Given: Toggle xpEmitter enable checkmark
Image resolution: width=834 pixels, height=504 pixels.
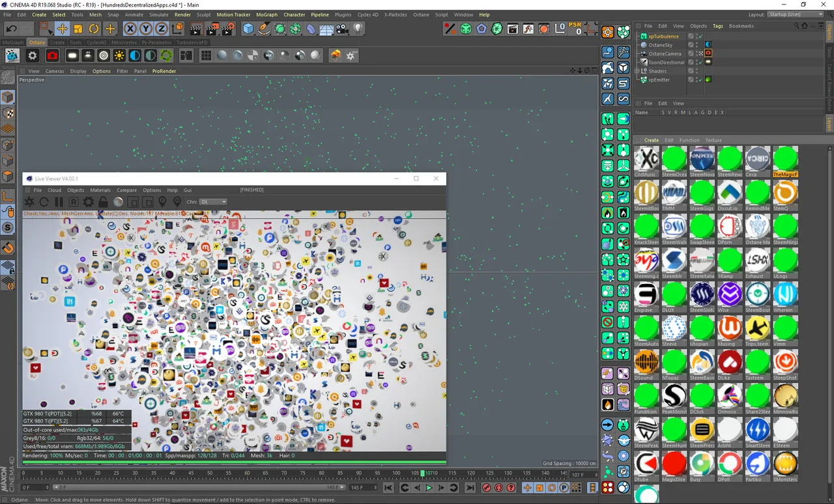Looking at the screenshot, I should (700, 79).
